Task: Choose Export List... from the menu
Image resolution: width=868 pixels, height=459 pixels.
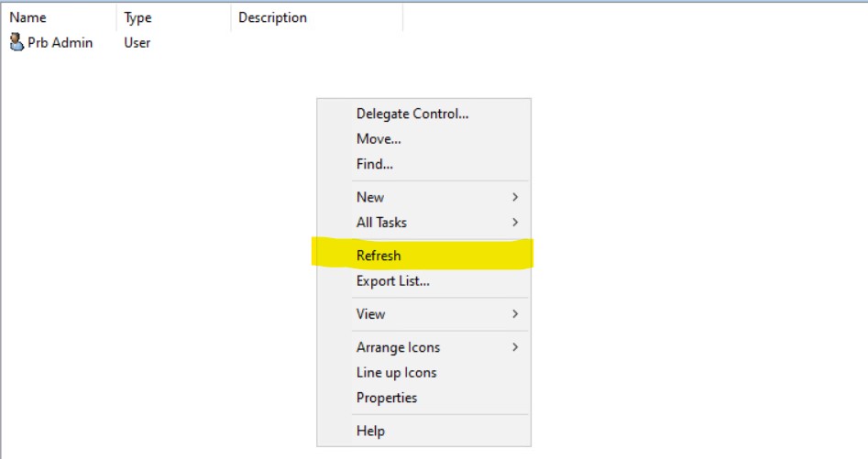Action: click(x=393, y=281)
